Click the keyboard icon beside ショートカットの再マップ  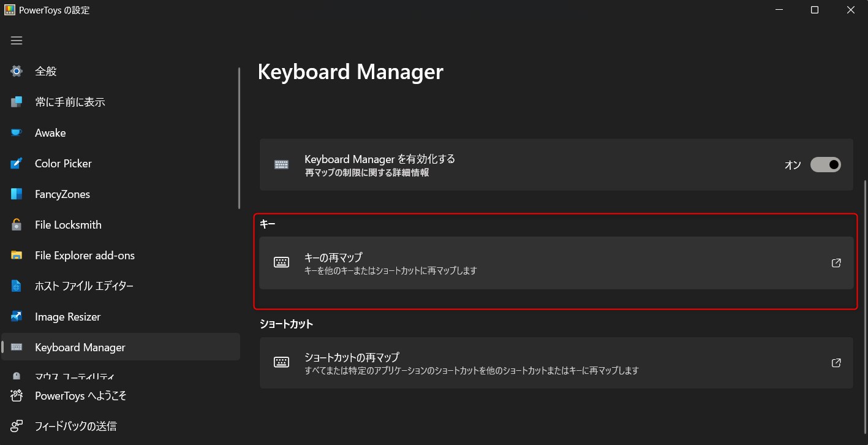281,362
